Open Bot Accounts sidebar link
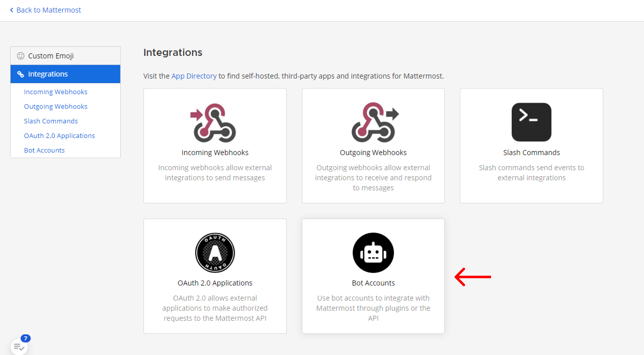 click(44, 150)
